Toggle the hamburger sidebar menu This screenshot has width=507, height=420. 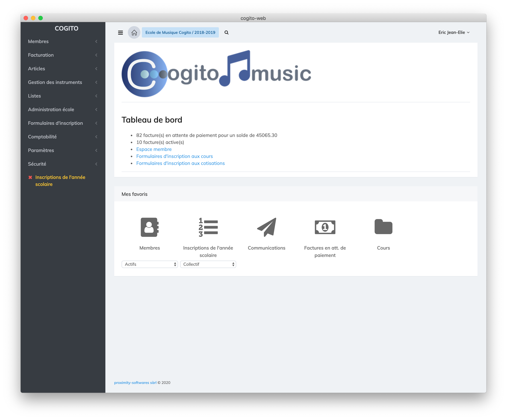point(120,33)
